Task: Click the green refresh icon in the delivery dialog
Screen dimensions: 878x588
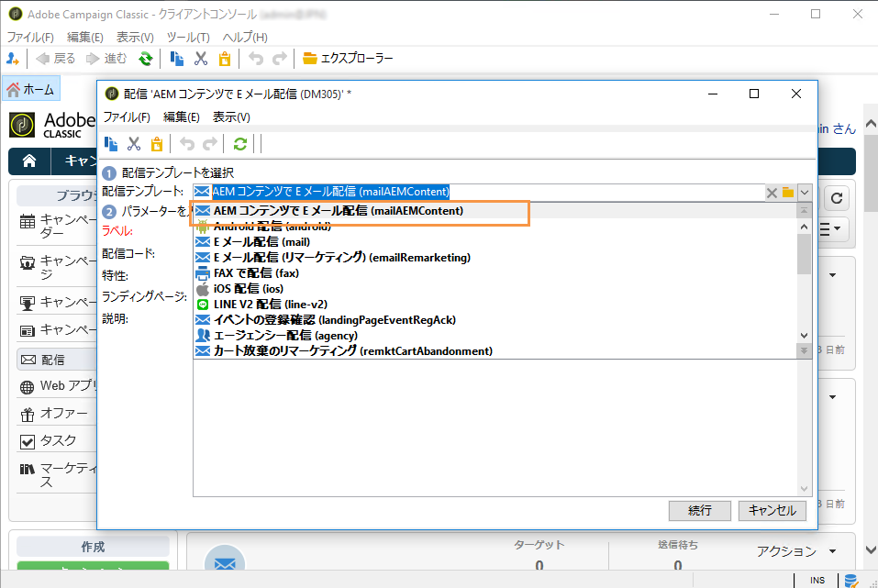Action: (240, 144)
